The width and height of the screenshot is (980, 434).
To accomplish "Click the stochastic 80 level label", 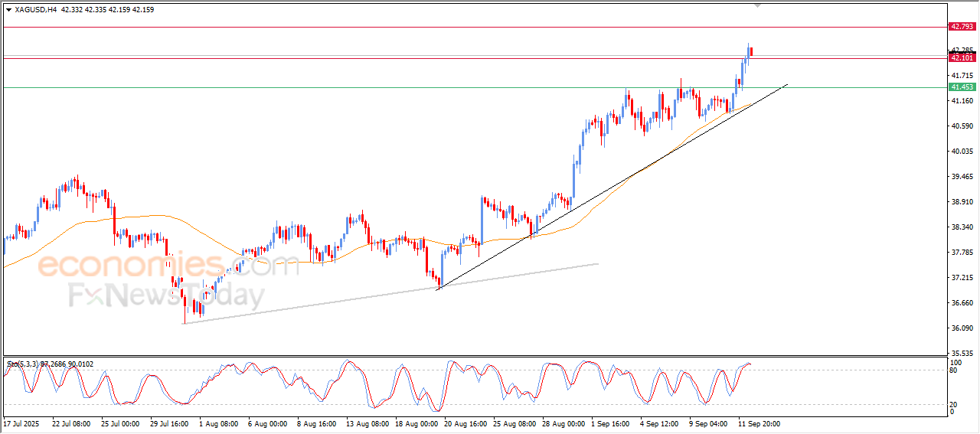I will pos(954,371).
